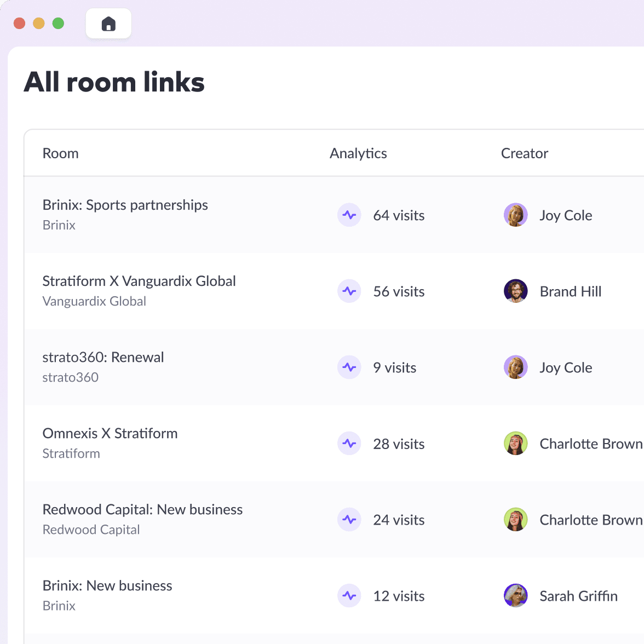Open the Omnexis X Stratiform room

click(x=110, y=433)
